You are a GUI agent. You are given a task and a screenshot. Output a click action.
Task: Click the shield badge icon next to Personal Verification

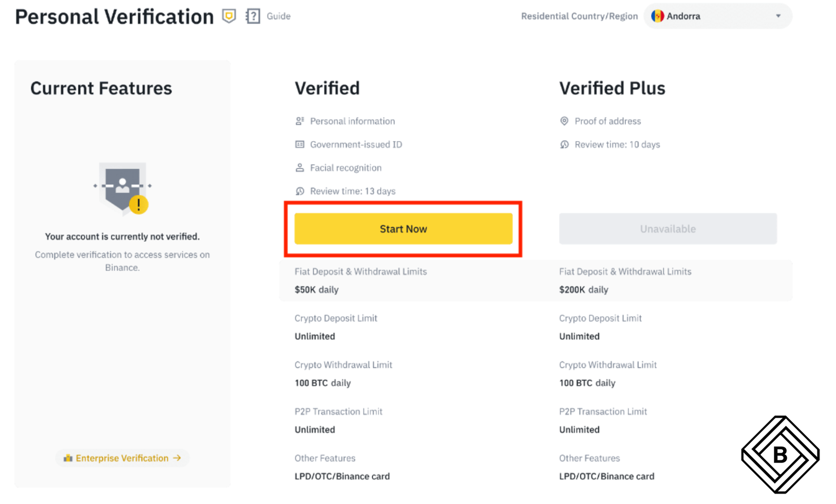[229, 16]
